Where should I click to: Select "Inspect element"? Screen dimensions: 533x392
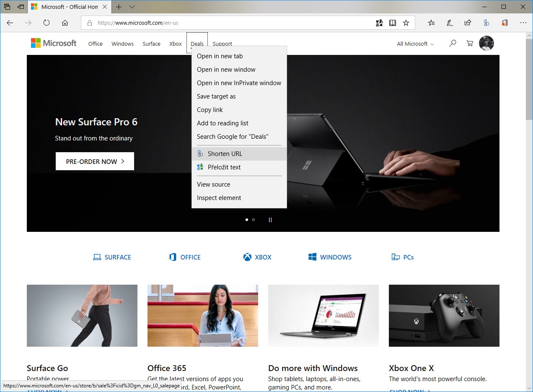pos(239,198)
